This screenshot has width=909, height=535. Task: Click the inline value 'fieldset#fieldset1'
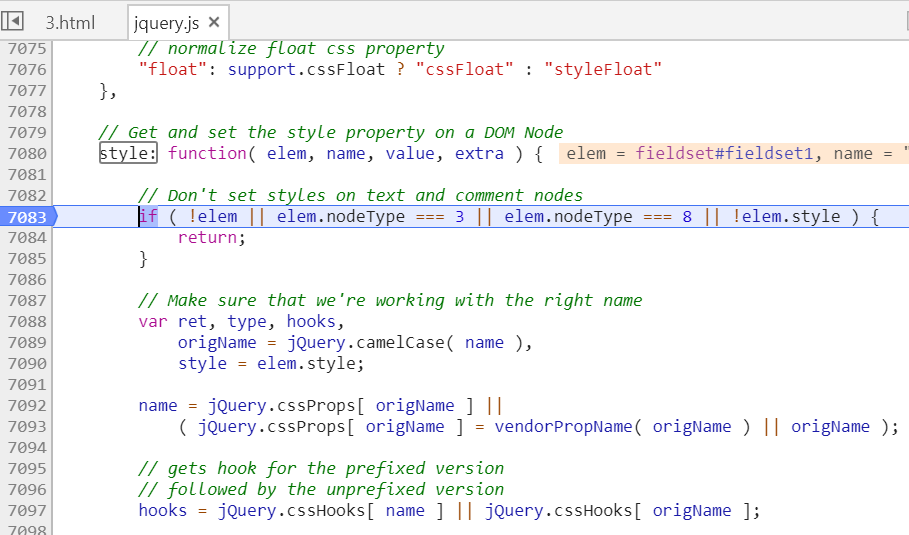pos(724,154)
